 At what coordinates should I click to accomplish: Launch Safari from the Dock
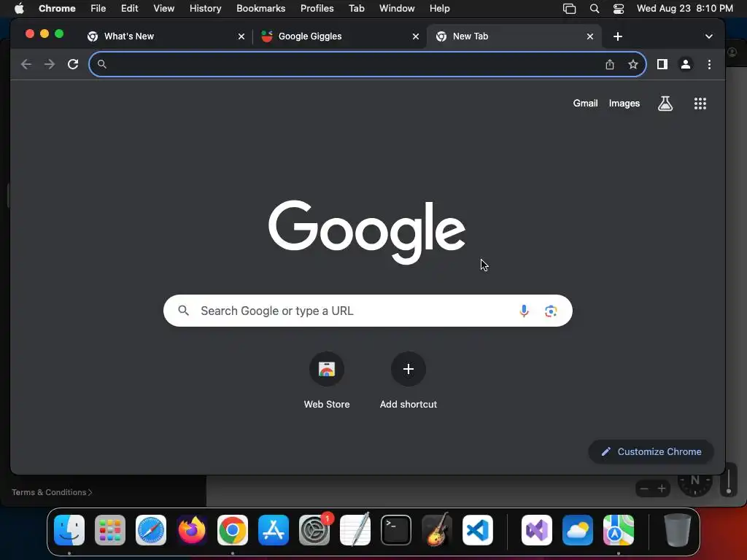point(151,530)
